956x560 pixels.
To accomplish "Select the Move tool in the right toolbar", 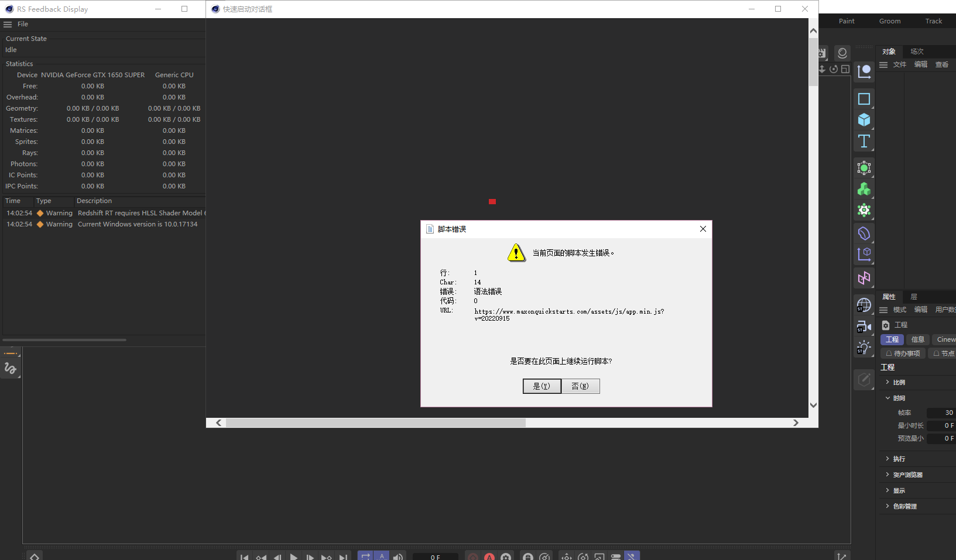I will click(865, 72).
